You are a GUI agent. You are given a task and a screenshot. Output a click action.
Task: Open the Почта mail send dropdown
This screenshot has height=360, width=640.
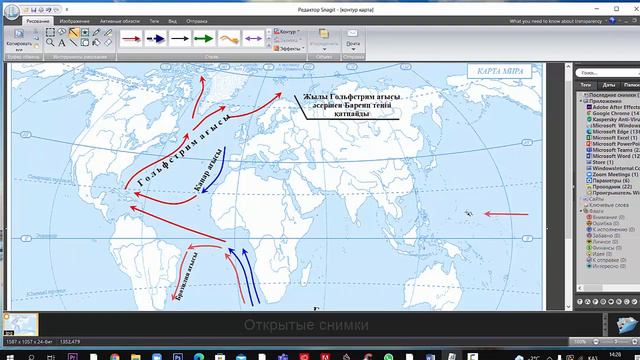pos(353,40)
